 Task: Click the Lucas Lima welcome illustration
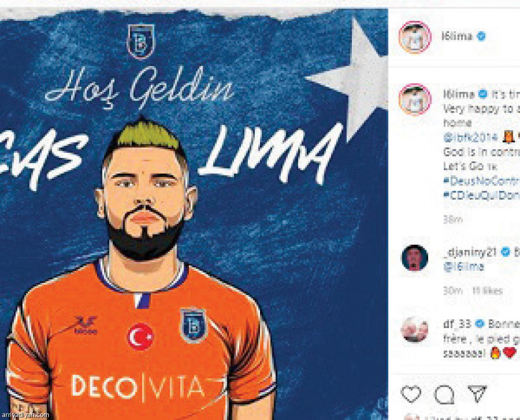[194, 214]
